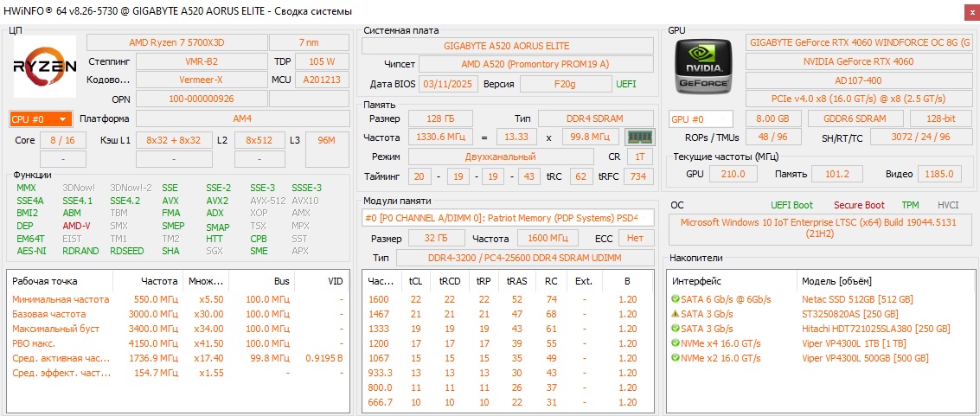Click the BIOS version F20g field

[565, 84]
